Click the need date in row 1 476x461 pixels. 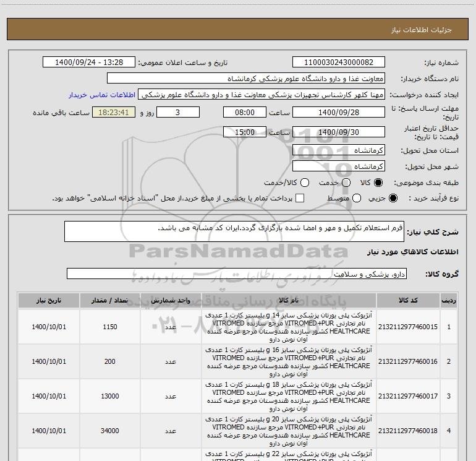tap(49, 327)
